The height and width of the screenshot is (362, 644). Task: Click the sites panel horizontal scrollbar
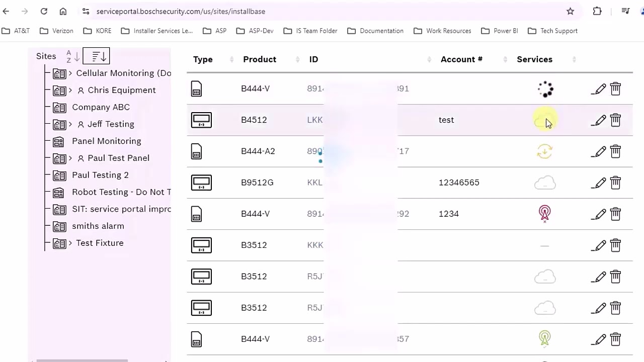click(82, 360)
